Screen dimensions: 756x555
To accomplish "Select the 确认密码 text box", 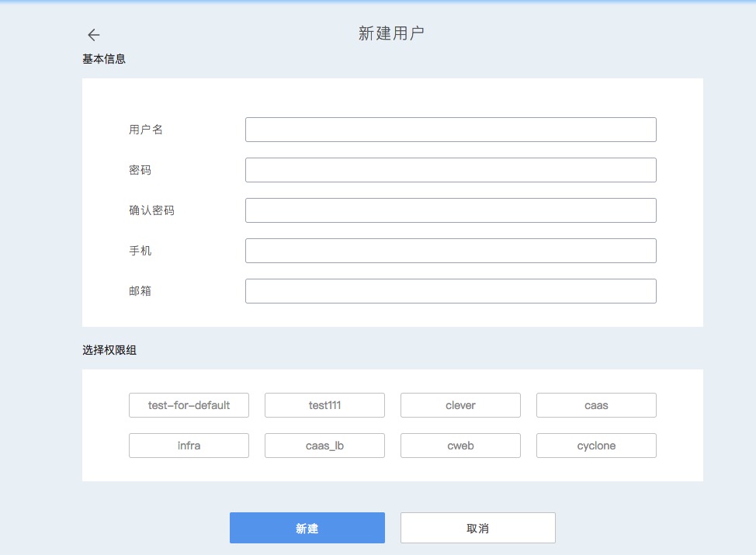I will point(450,210).
